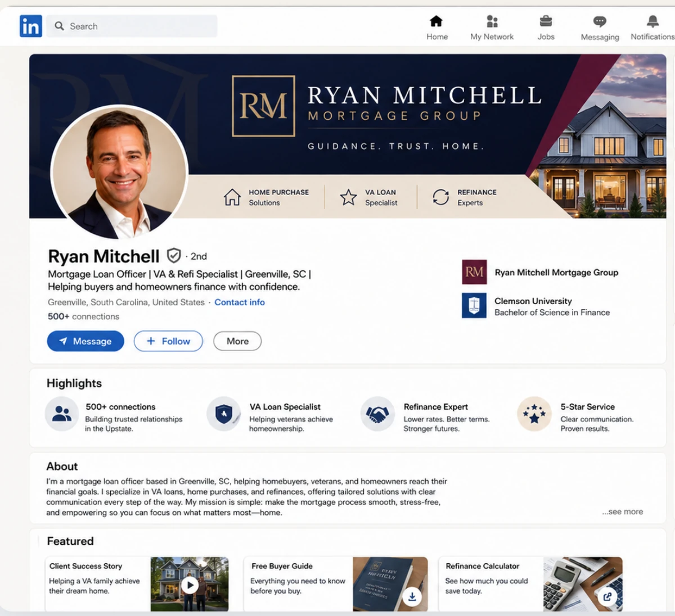675x616 pixels.
Task: Click Ryan Mitchell's profile photo
Action: pos(119,173)
